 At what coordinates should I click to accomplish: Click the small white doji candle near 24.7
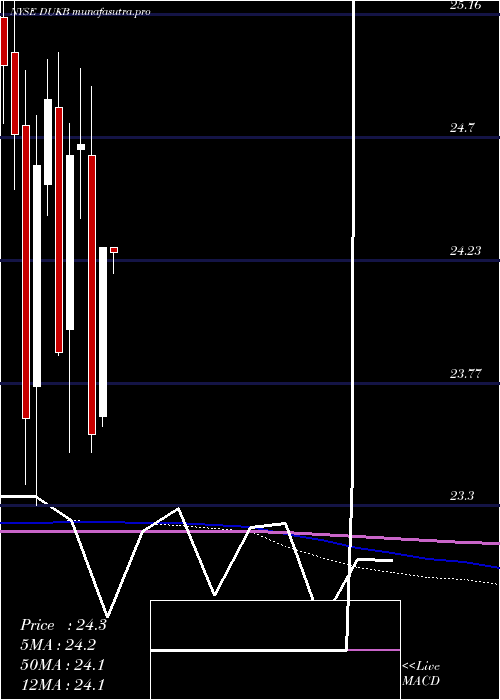click(81, 147)
